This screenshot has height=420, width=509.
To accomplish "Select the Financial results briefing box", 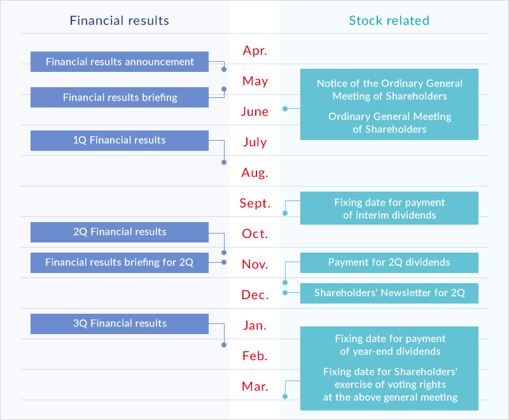I will (120, 97).
